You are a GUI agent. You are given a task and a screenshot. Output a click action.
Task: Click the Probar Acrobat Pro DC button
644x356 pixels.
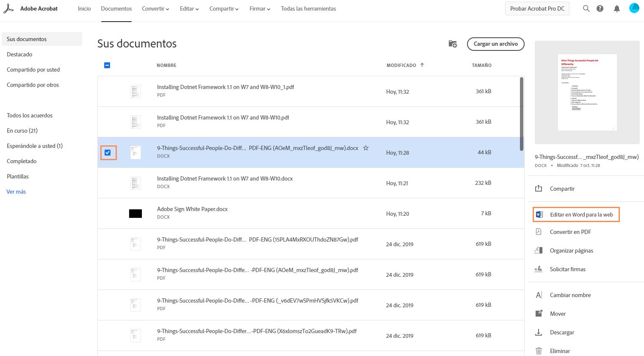(537, 8)
